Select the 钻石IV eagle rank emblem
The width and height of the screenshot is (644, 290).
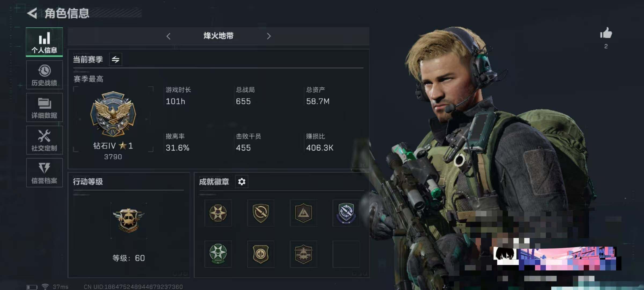(x=113, y=114)
